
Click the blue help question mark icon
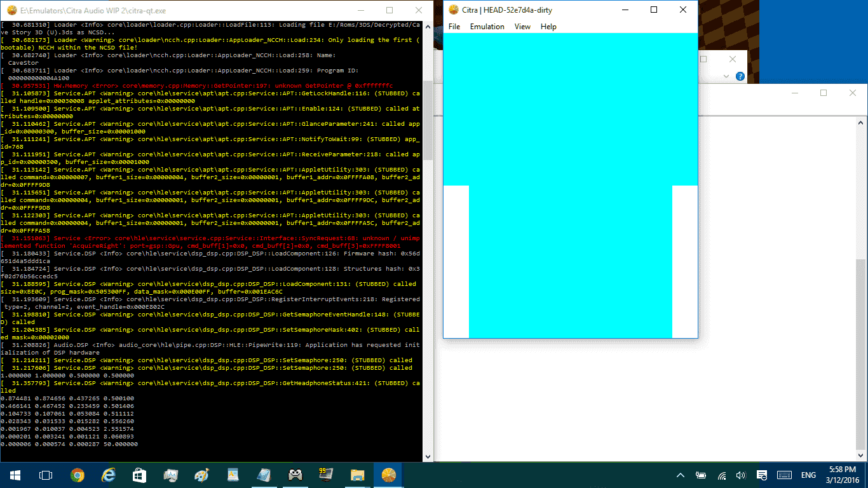[x=740, y=76]
